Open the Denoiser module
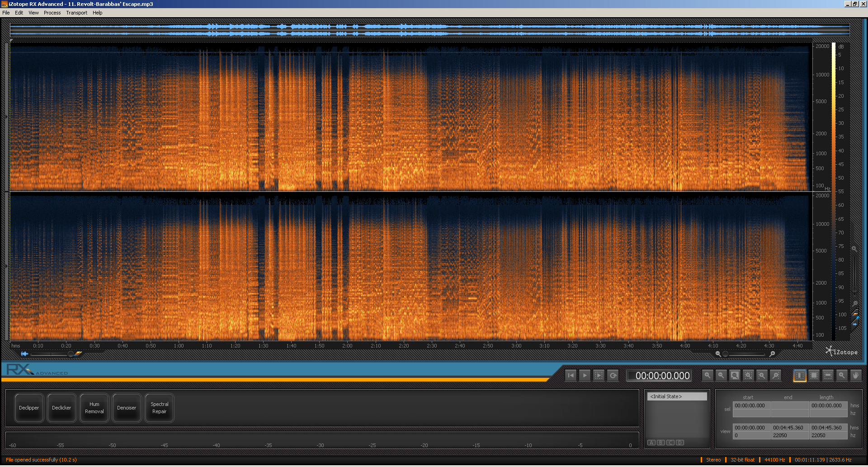 [x=127, y=408]
